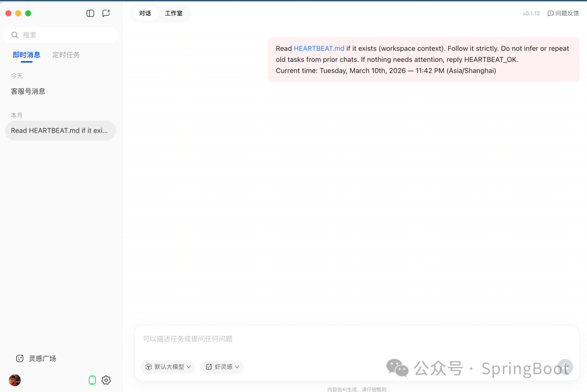This screenshot has width=587, height=392.
Task: Minimize window with yellow button
Action: [18, 14]
